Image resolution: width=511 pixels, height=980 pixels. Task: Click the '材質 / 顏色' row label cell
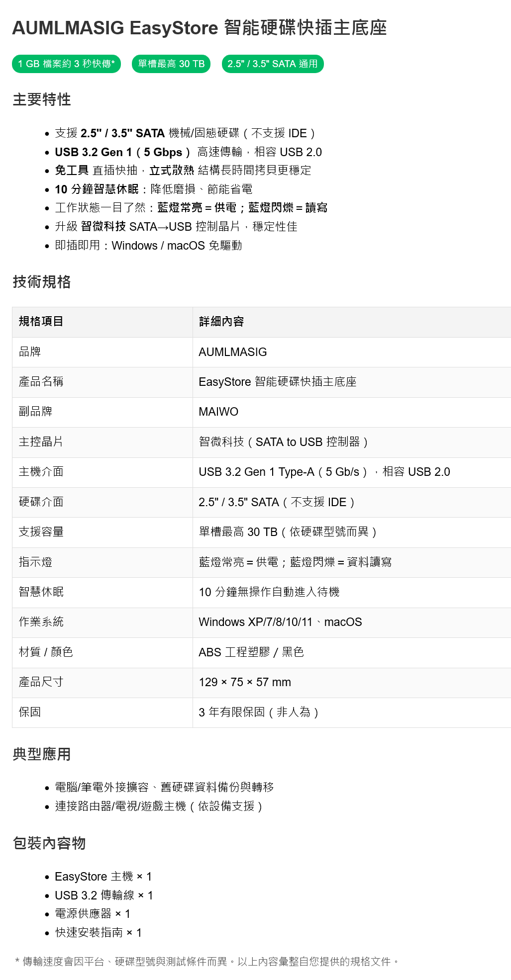[102, 652]
